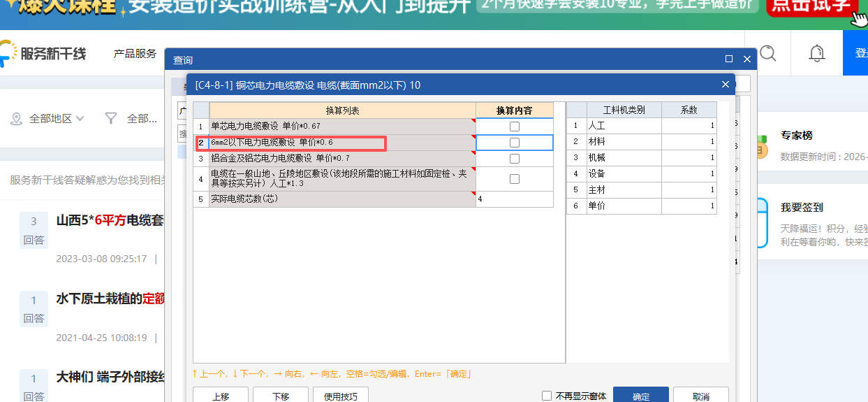The image size is (868, 402).
Task: Close the [C4-8-1] 铜芯电力电缆敷设 dialog
Action: tap(725, 85)
